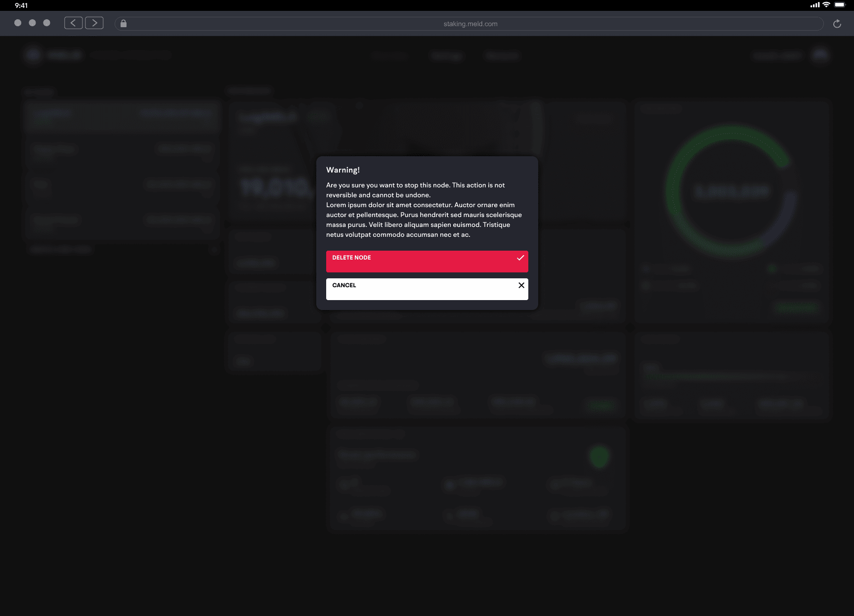The image size is (854, 616).
Task: Click the browser forward arrow
Action: pos(94,22)
